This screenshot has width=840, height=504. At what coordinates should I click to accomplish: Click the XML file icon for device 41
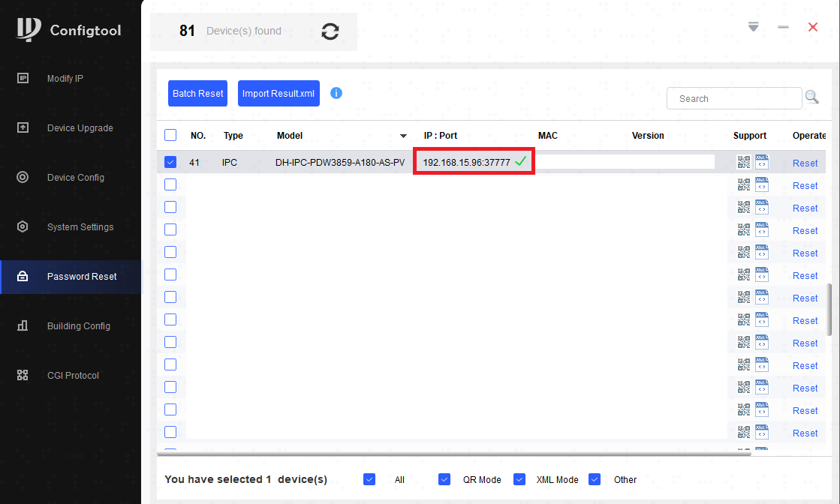(762, 161)
